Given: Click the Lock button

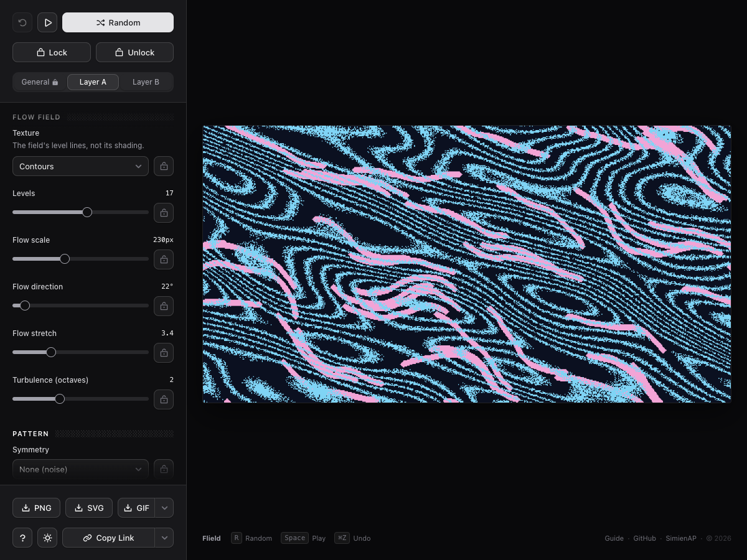Looking at the screenshot, I should (x=52, y=52).
